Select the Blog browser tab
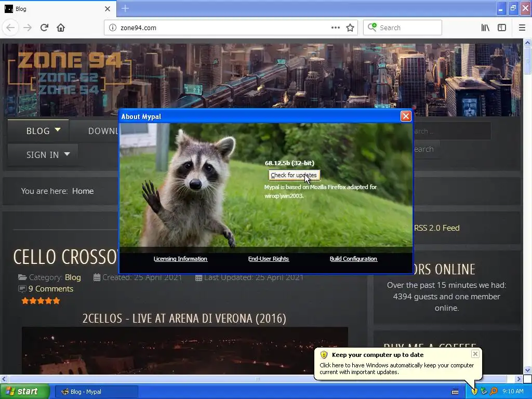The height and width of the screenshot is (399, 532). click(58, 9)
